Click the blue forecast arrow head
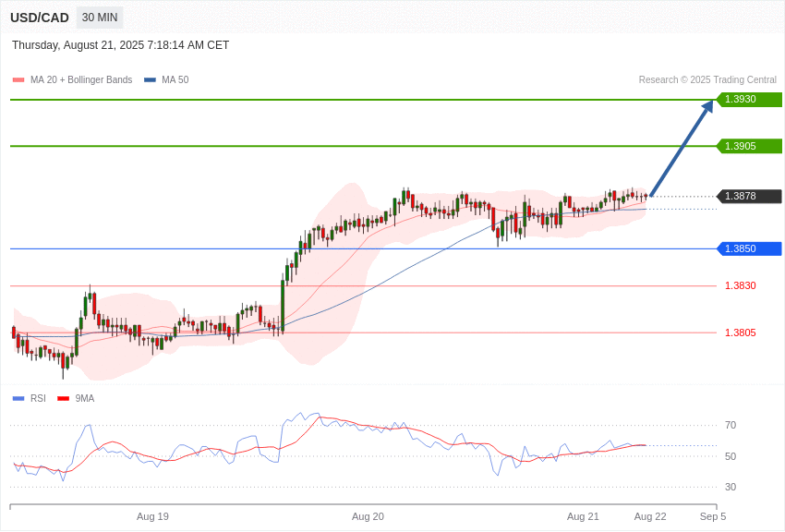 tap(706, 107)
